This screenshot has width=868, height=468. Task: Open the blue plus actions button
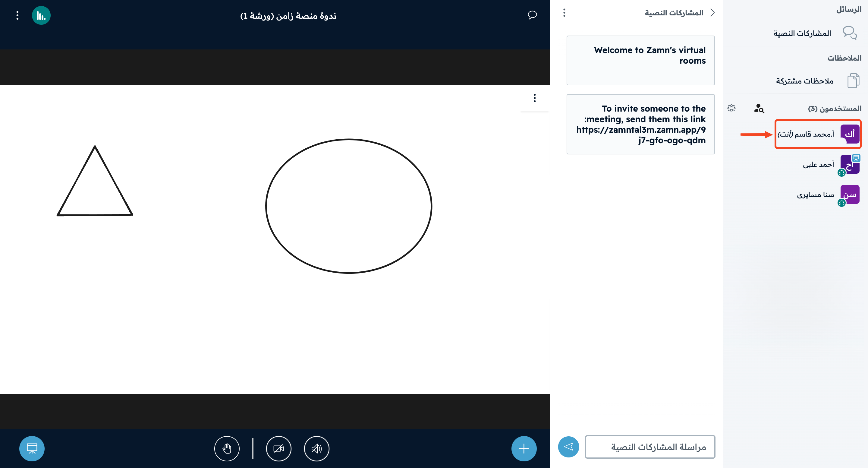[x=524, y=448]
